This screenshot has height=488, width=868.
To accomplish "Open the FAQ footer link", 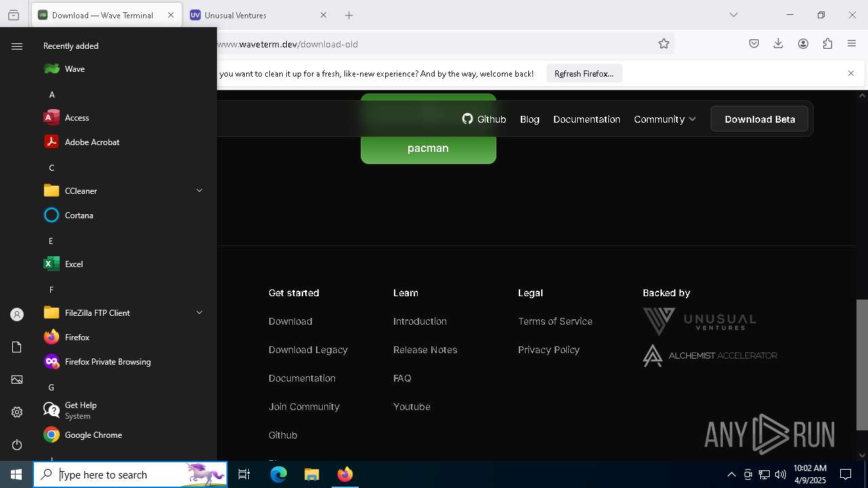I will point(402,378).
